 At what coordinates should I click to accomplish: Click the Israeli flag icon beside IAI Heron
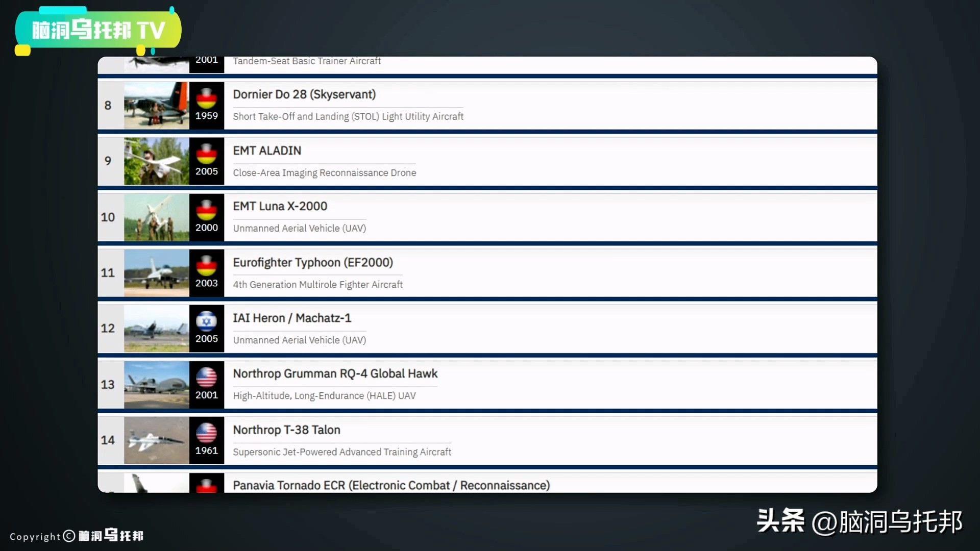[x=206, y=321]
